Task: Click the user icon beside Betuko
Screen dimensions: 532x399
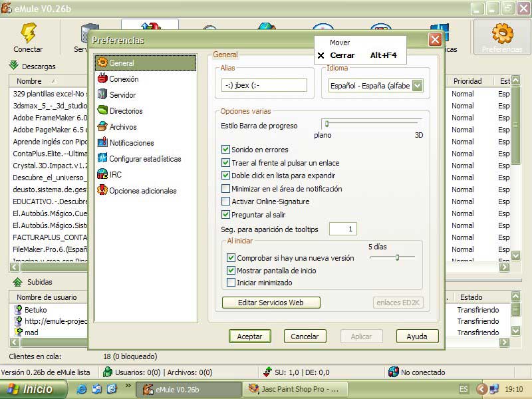Action: [19, 309]
